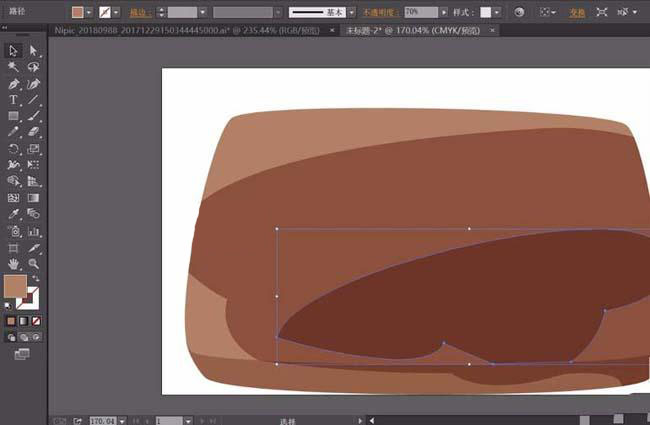Select the Type tool
The image size is (650, 425).
pos(13,100)
